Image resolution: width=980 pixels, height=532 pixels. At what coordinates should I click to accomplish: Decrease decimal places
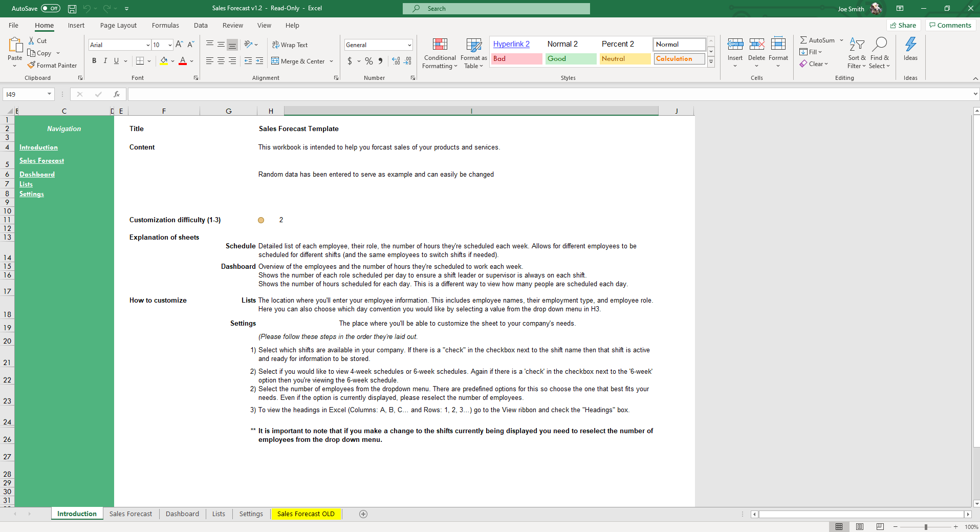click(x=407, y=61)
